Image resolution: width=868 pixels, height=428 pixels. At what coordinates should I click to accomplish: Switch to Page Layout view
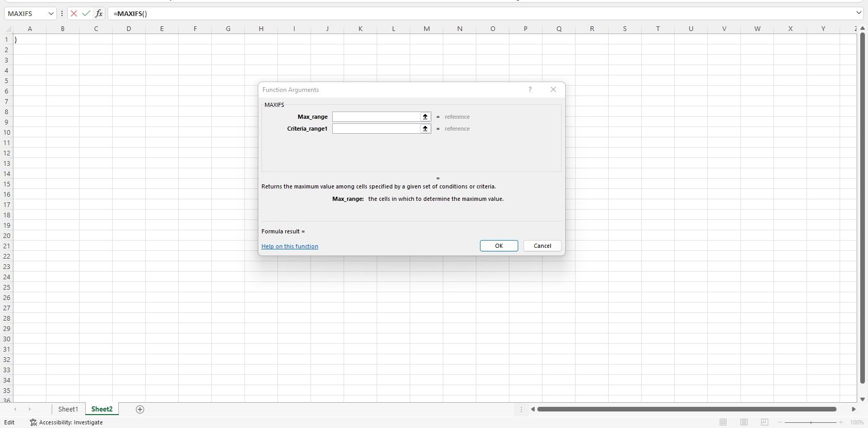pyautogui.click(x=743, y=422)
